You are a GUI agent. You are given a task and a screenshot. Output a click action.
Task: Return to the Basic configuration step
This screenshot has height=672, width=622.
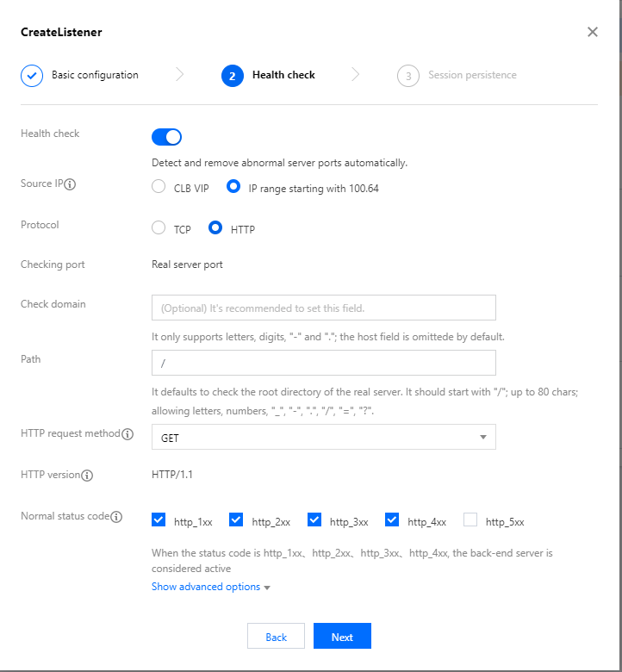pyautogui.click(x=94, y=76)
